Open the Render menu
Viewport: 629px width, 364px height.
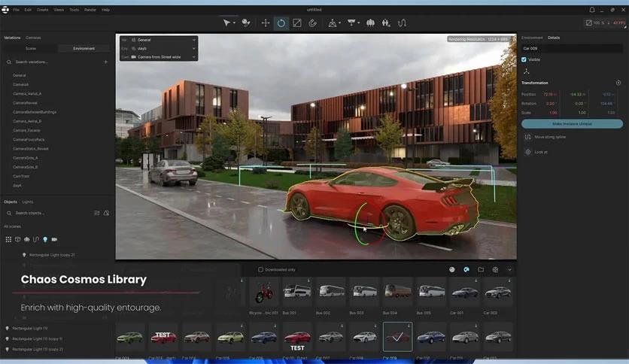(x=90, y=10)
